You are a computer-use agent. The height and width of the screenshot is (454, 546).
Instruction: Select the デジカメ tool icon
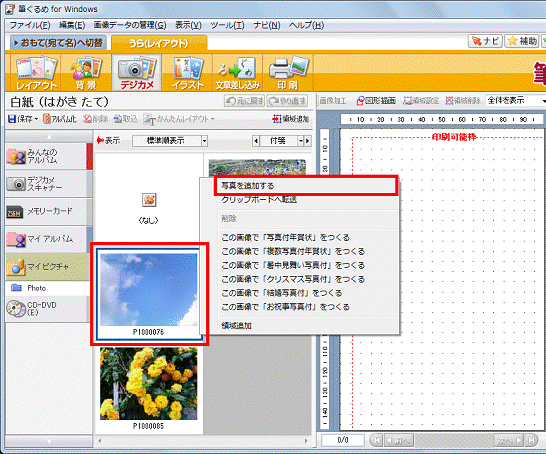coord(136,73)
